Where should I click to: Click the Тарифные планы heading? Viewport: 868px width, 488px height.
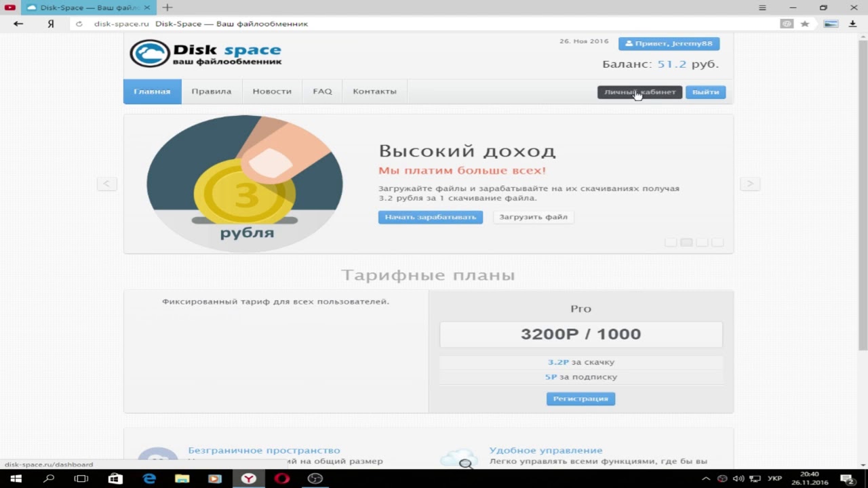point(428,274)
